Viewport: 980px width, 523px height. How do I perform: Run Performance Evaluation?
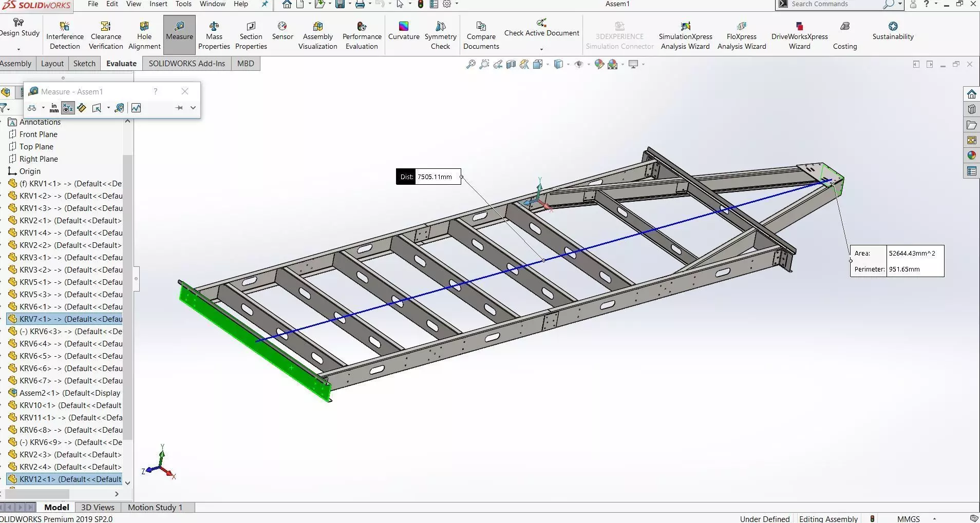click(362, 35)
